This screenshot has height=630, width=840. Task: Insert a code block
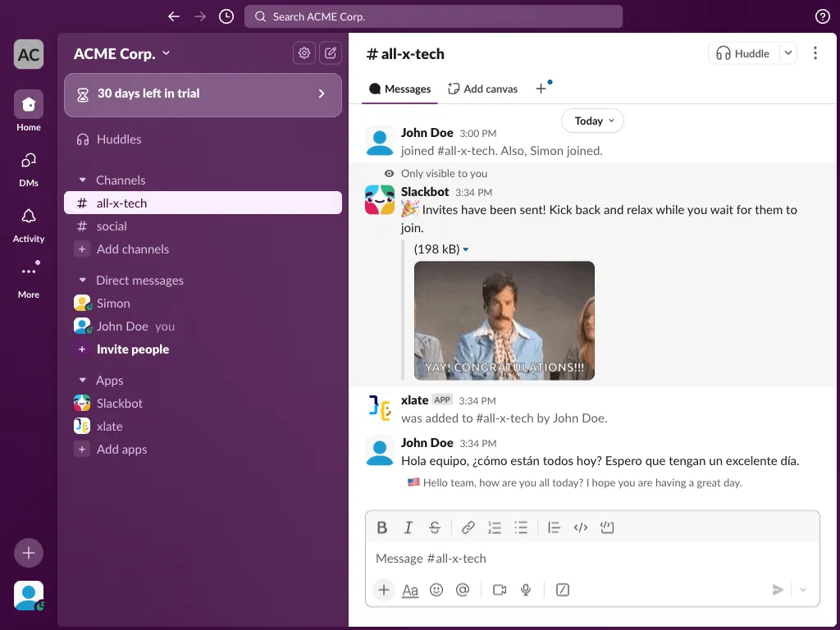point(607,527)
